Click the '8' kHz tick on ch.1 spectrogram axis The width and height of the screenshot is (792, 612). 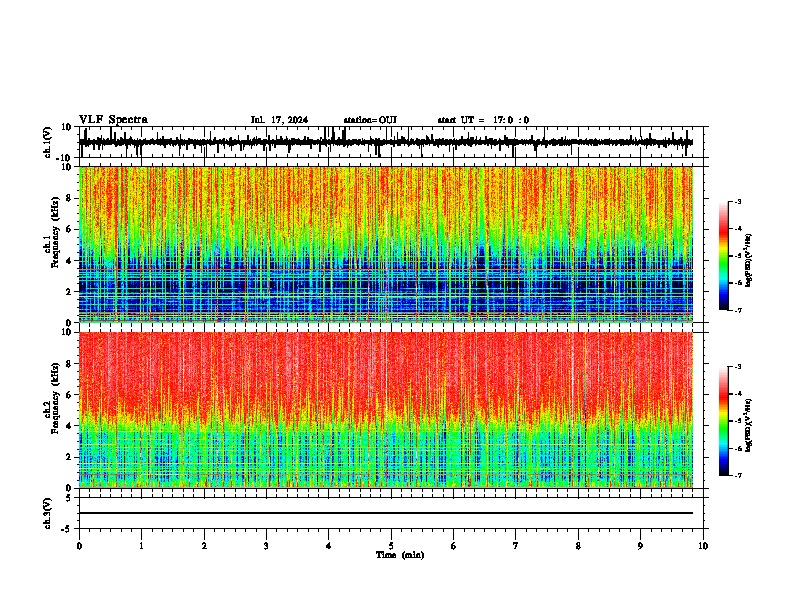tap(69, 198)
